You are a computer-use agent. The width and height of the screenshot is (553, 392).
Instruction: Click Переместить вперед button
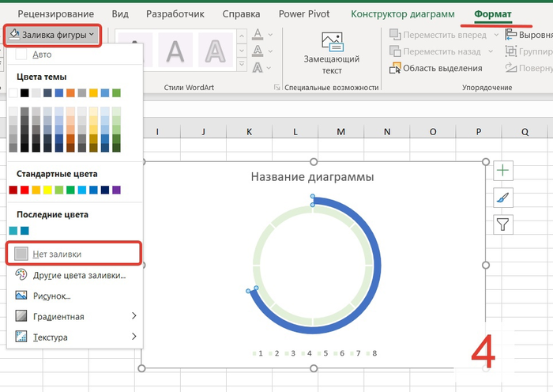click(x=438, y=35)
